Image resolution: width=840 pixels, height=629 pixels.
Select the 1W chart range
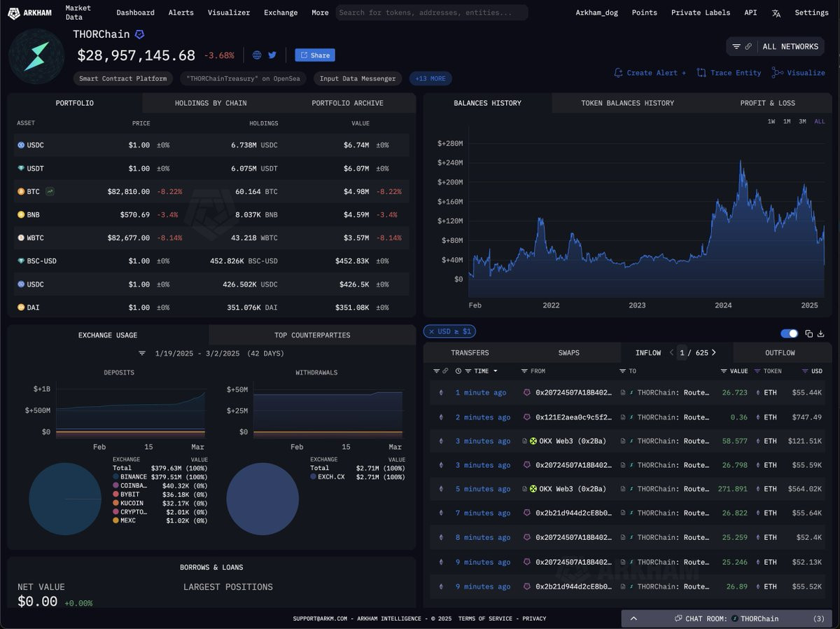[x=771, y=121]
